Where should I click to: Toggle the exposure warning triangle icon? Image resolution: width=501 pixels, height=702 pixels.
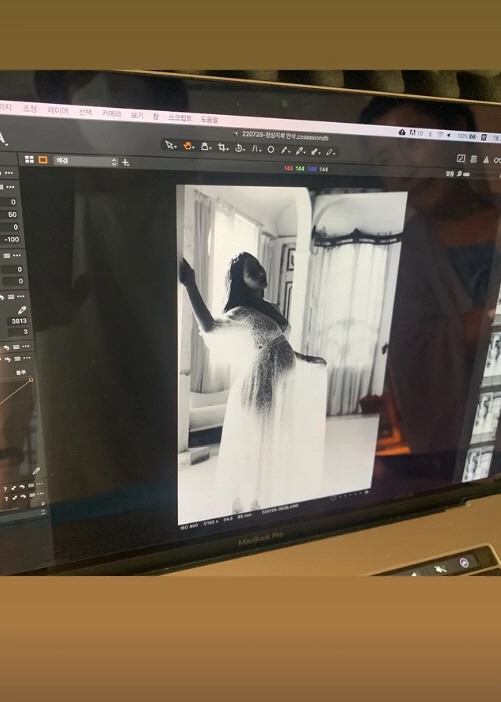tap(486, 159)
